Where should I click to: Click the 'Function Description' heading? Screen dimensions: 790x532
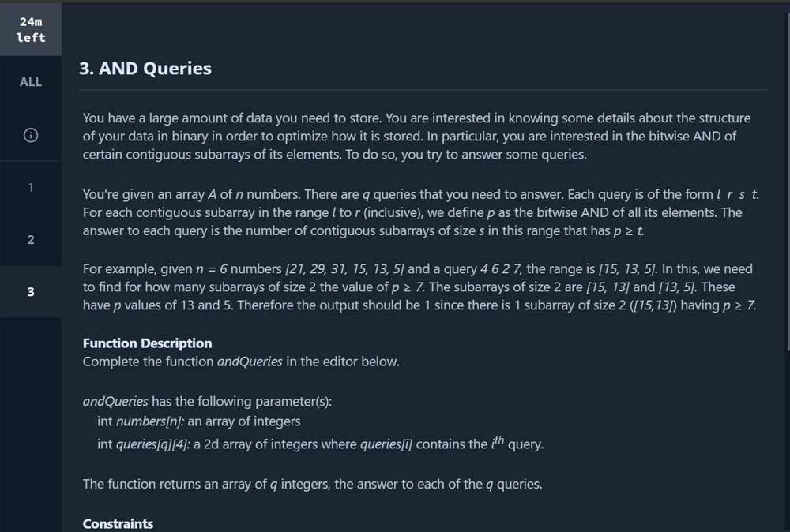(147, 343)
